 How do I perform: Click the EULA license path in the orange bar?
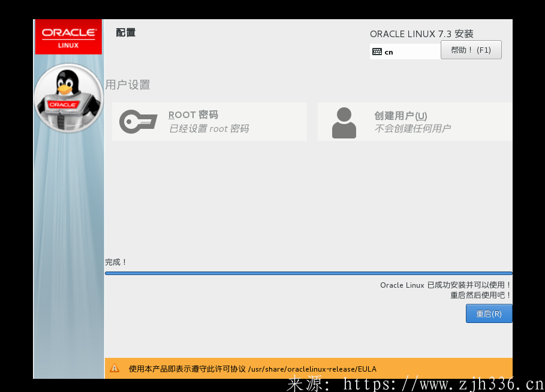pos(312,369)
